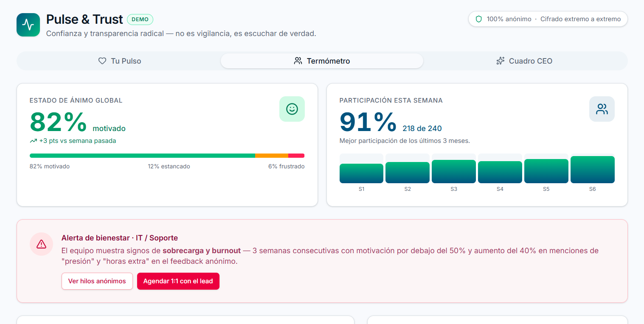Image resolution: width=644 pixels, height=324 pixels.
Task: Click the shield icon in anonymity badge
Action: [479, 19]
